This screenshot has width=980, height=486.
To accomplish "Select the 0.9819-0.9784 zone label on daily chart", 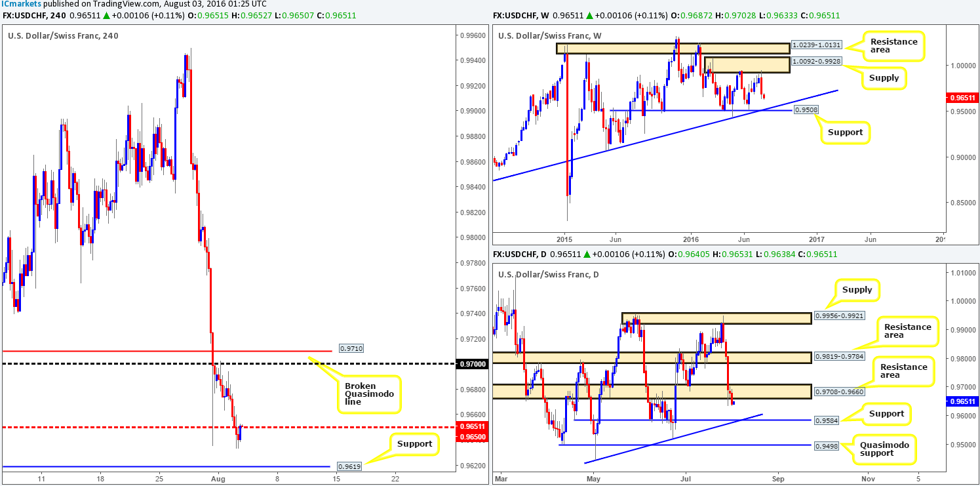I will tap(840, 357).
